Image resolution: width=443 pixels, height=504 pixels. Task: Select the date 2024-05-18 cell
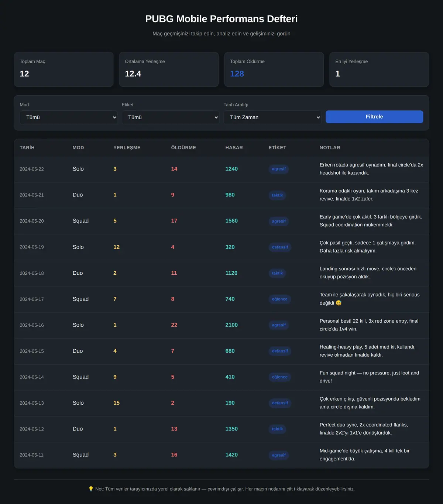pos(32,273)
